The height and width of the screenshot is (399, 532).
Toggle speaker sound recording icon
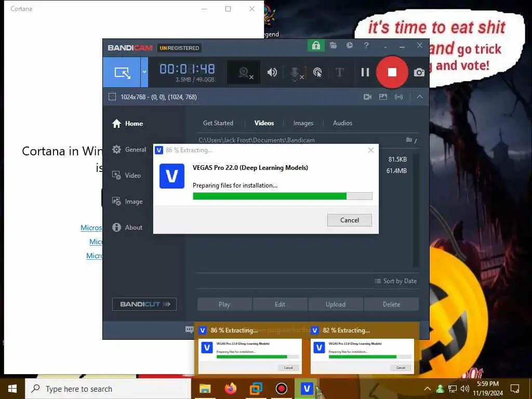272,72
